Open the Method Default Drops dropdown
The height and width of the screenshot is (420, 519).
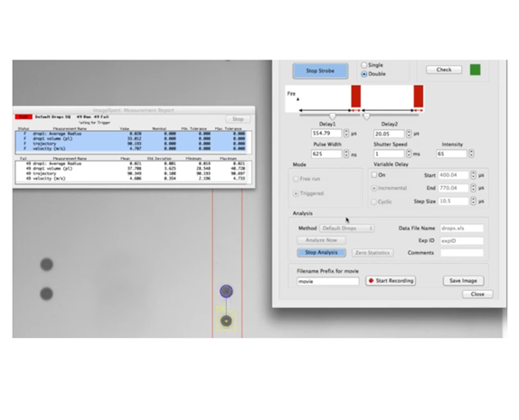click(347, 229)
